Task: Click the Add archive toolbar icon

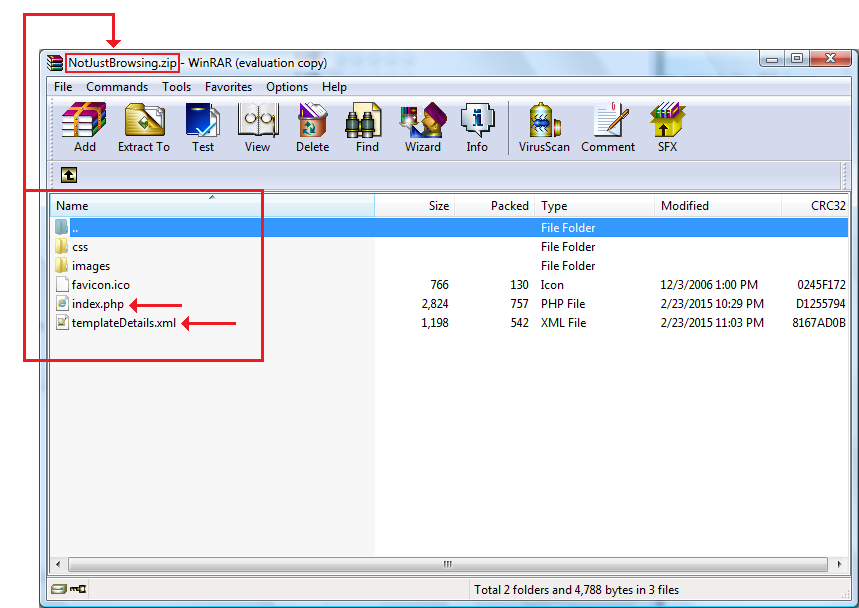Action: coord(85,127)
